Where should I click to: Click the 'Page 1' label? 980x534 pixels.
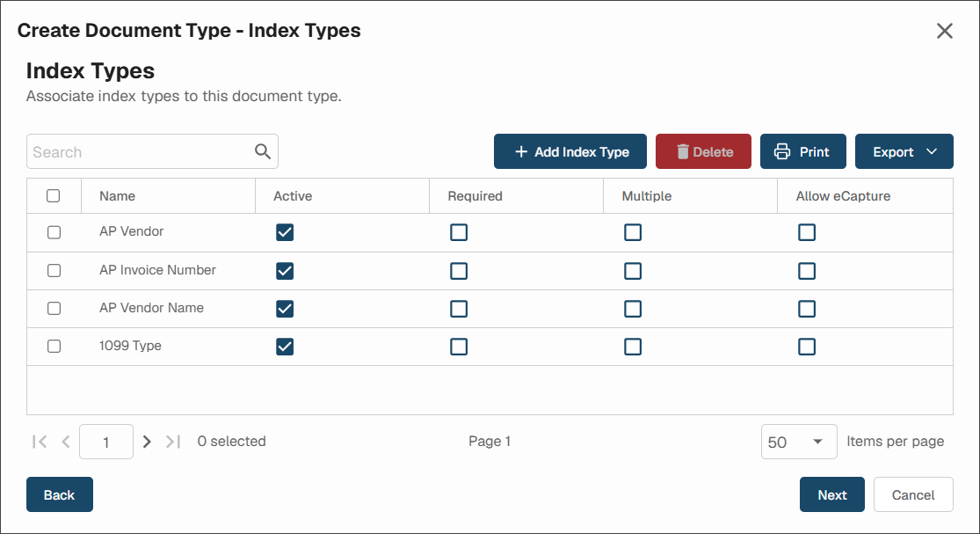click(x=490, y=441)
